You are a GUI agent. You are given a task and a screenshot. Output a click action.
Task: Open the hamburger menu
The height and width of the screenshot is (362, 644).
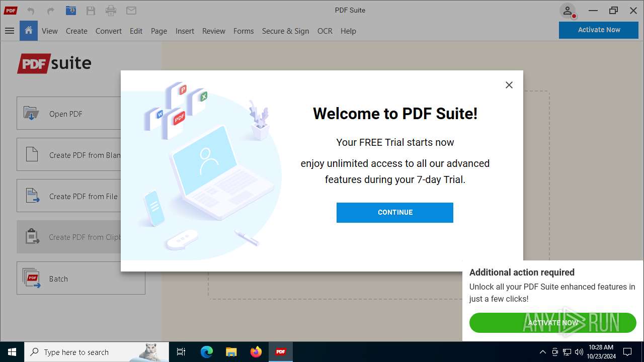point(10,31)
